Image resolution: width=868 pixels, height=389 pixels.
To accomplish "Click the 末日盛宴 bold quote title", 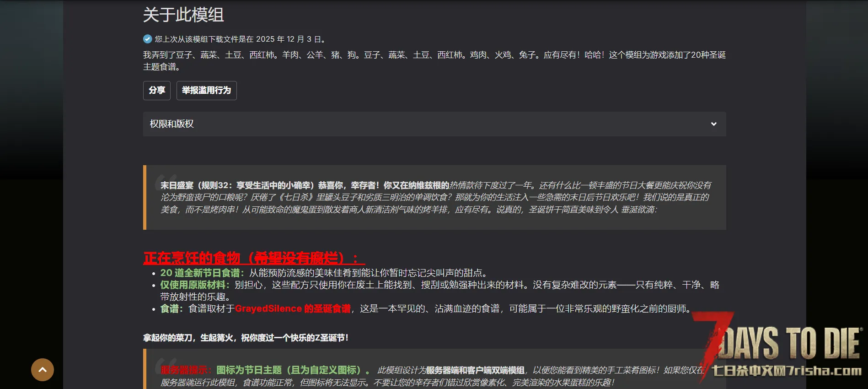I will (x=177, y=185).
